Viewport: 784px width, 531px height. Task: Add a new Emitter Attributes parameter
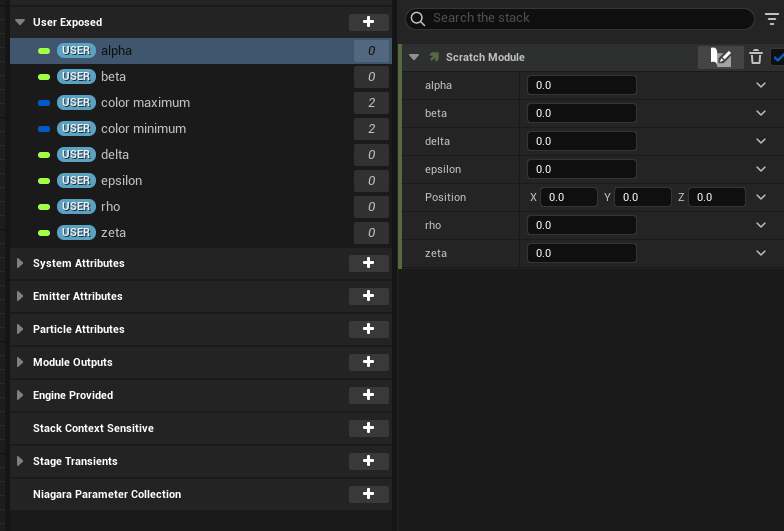click(x=368, y=296)
